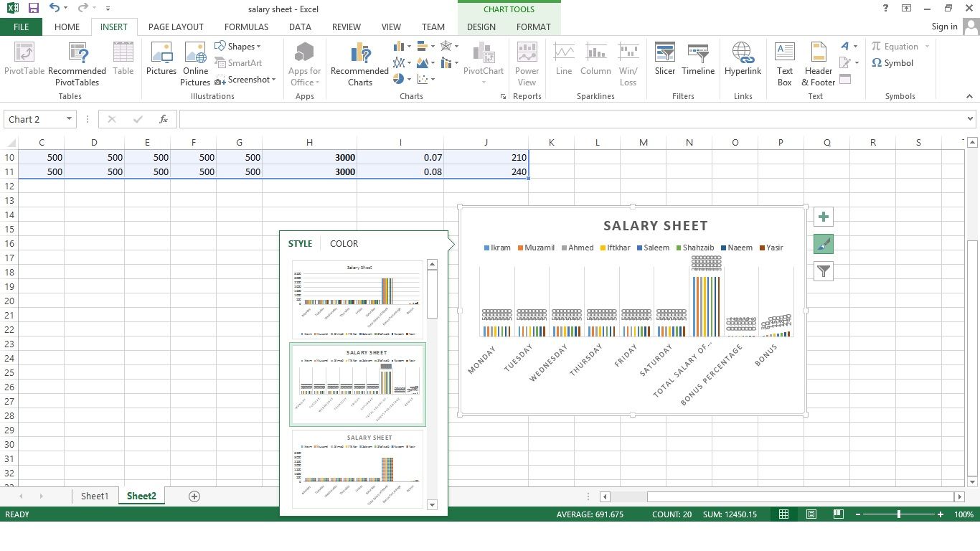Expand the Name Box dropdown
The image size is (980, 551).
[x=69, y=119]
